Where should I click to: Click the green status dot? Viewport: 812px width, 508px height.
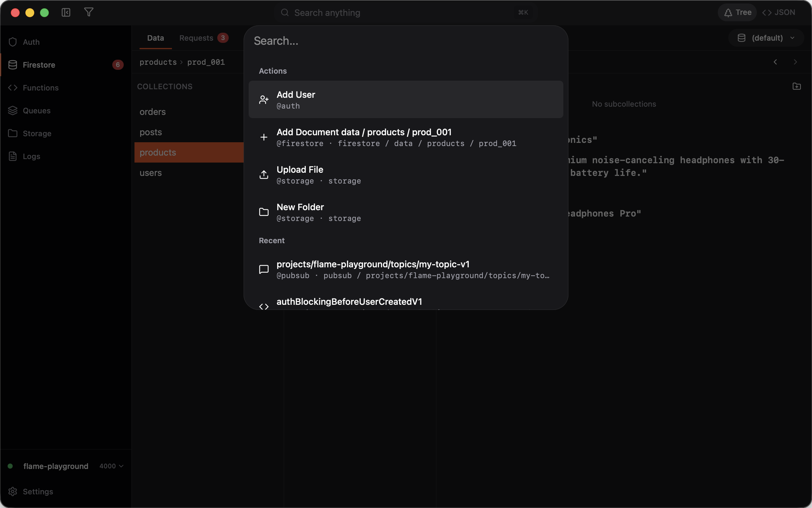pos(10,466)
